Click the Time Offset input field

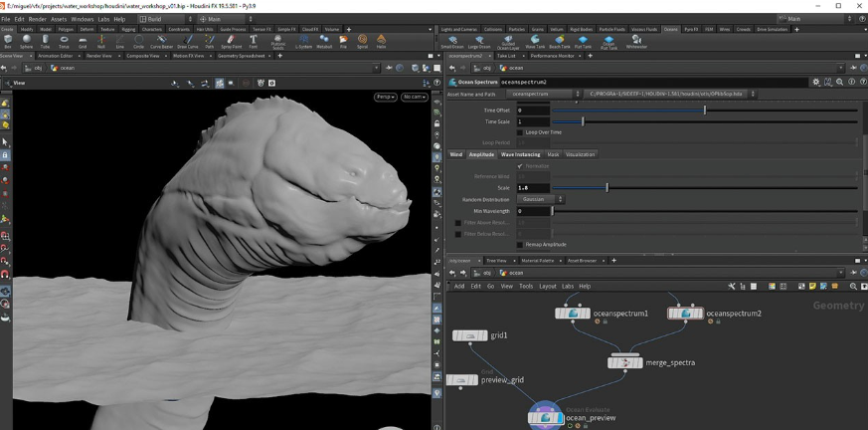pyautogui.click(x=533, y=109)
